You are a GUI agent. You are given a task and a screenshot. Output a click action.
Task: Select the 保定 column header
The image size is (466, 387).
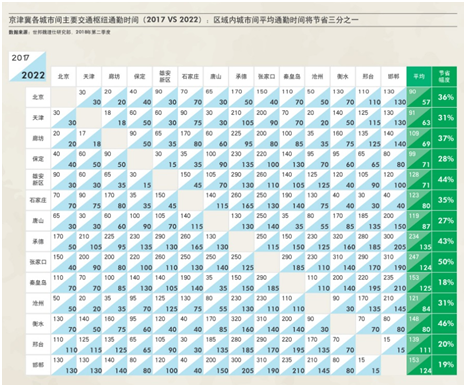[x=139, y=76]
